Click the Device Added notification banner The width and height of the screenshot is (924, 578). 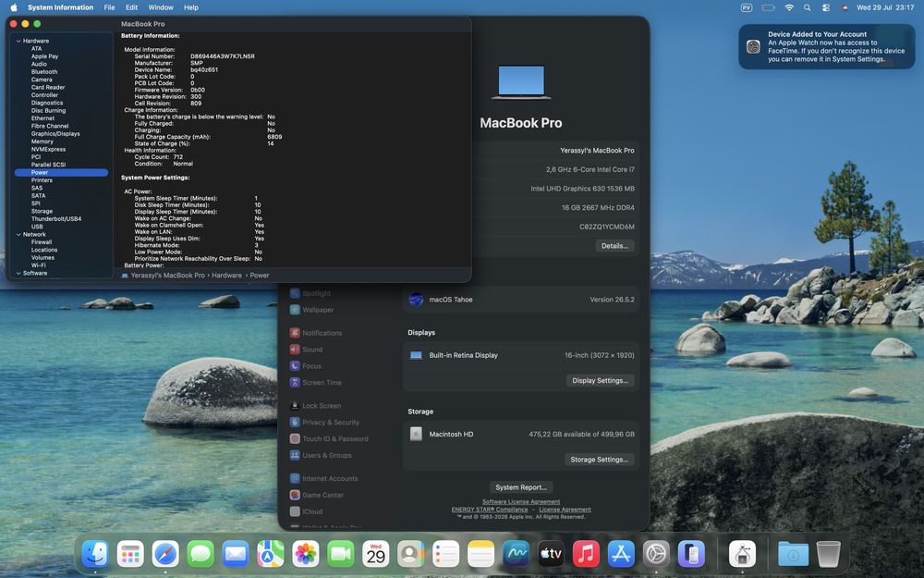tap(827, 46)
